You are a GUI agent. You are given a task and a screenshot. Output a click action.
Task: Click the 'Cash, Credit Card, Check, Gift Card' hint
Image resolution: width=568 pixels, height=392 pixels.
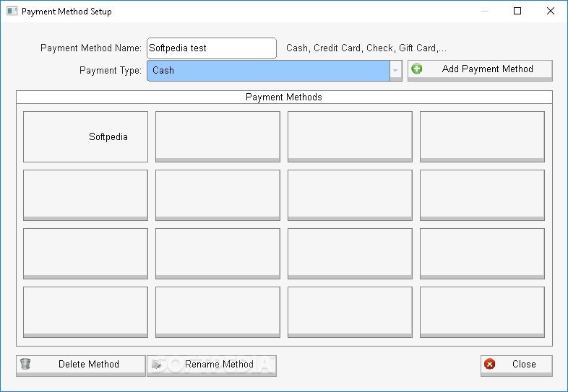(x=366, y=48)
